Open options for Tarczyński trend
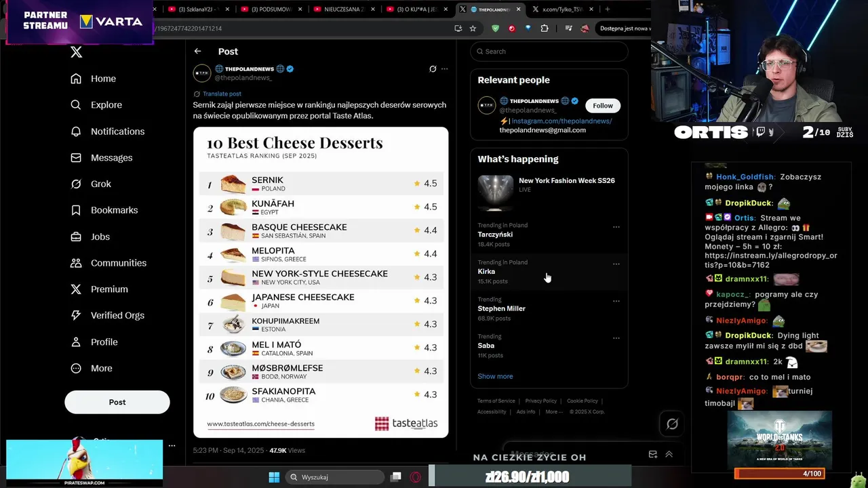 616,227
